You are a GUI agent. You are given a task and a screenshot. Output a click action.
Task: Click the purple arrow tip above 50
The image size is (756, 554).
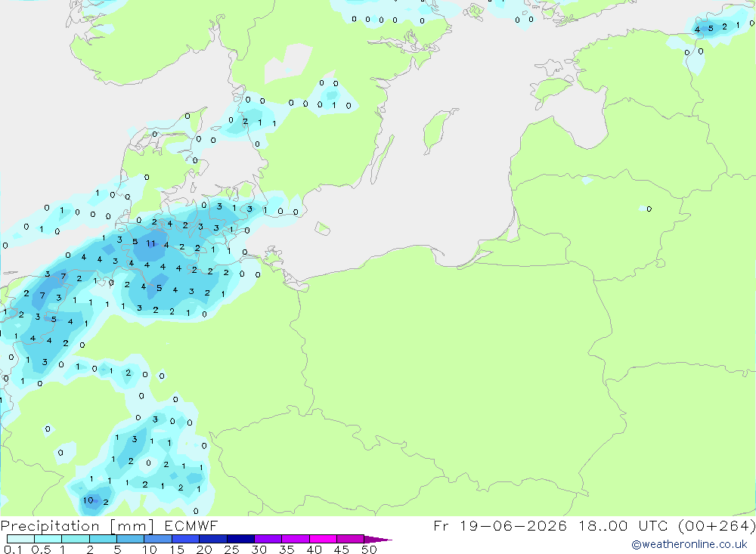click(x=378, y=540)
